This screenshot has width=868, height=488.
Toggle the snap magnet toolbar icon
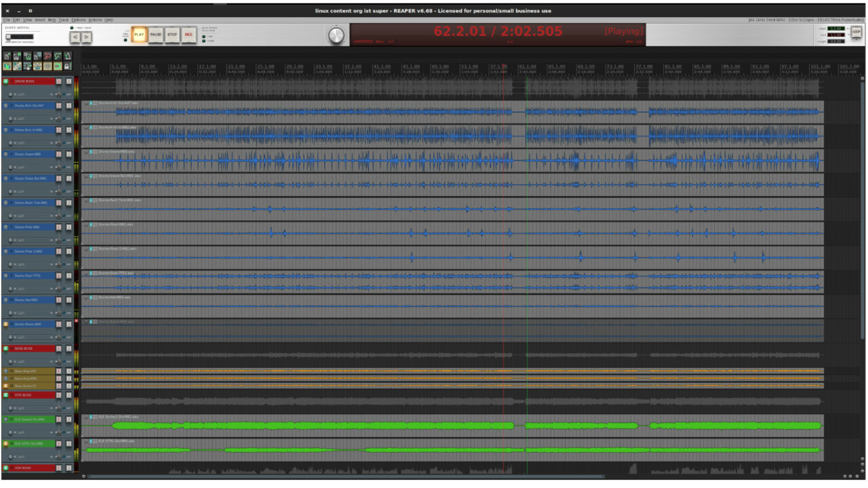58,66
